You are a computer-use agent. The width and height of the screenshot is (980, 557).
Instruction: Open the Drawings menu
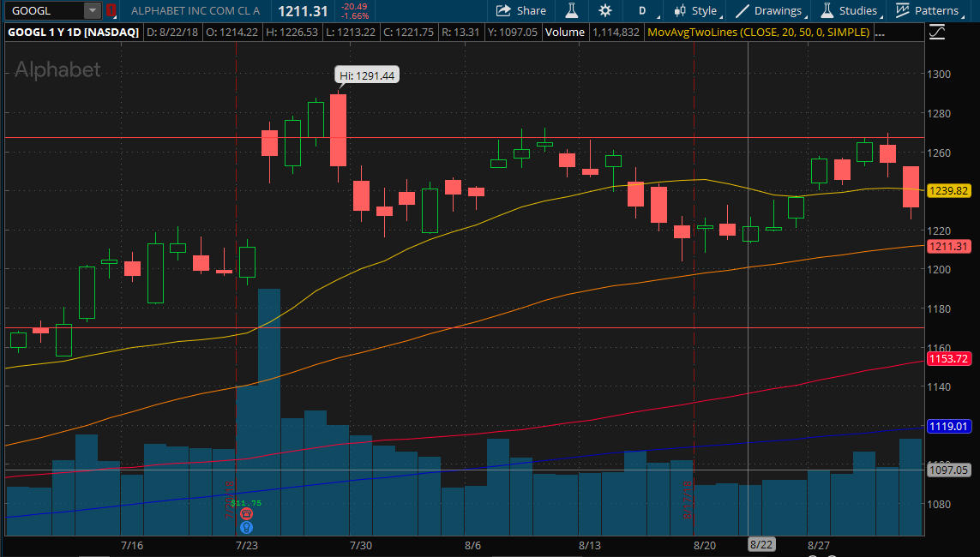(x=769, y=10)
